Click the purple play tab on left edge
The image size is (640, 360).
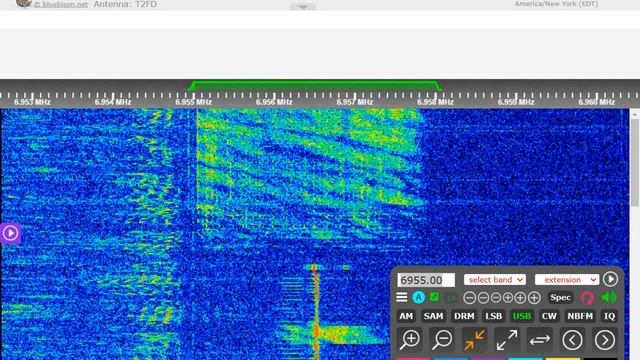tap(10, 233)
